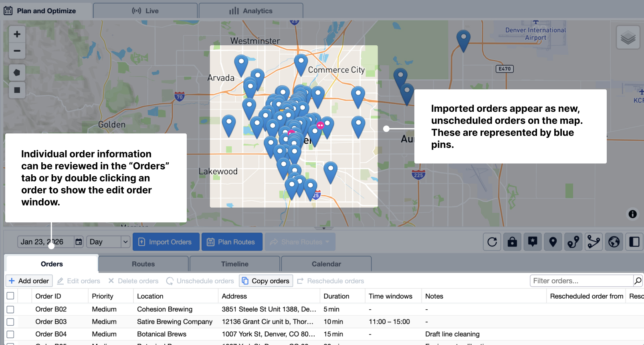Click the map pin marker toolbar icon
The width and height of the screenshot is (644, 345).
553,242
